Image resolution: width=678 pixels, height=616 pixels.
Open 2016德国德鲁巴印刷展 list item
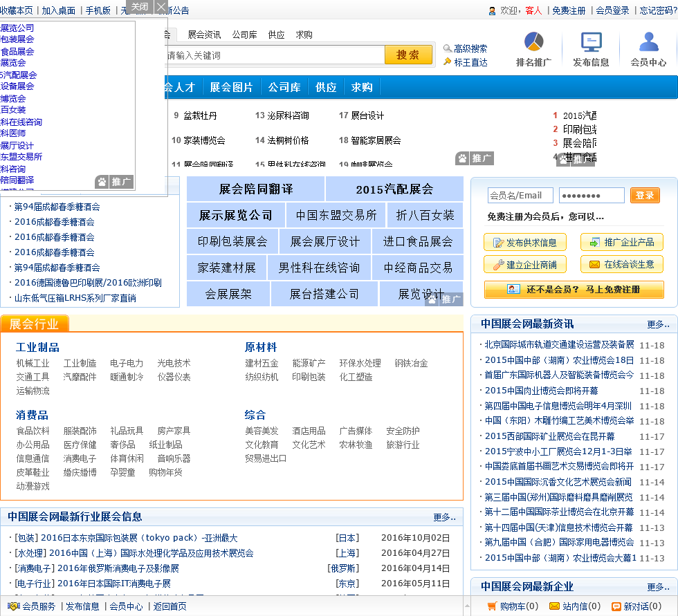click(89, 283)
